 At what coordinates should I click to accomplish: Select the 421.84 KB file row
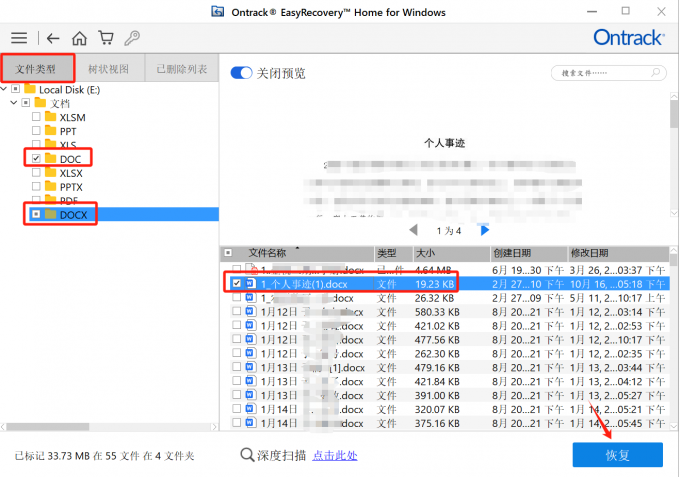pyautogui.click(x=445, y=381)
